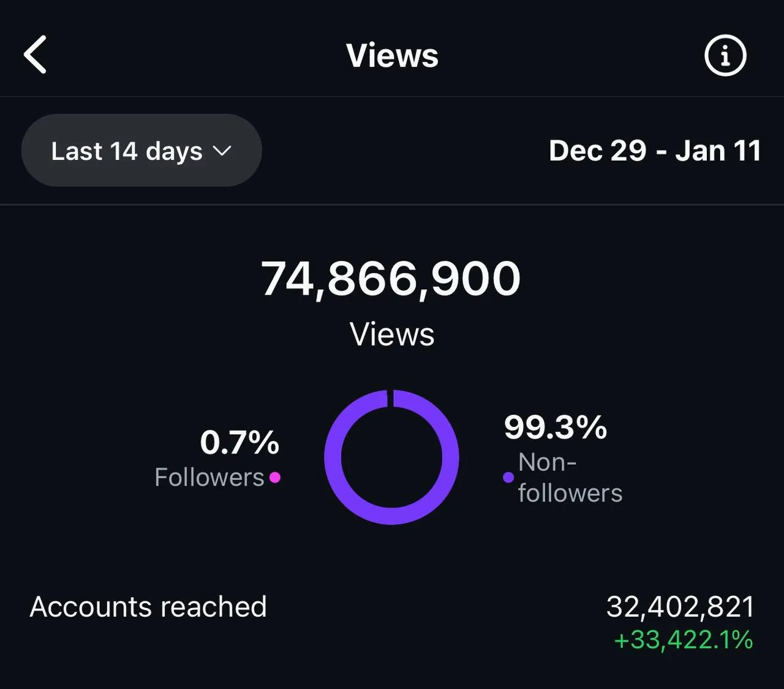
Task: Open the Accounts reached row
Action: [x=392, y=622]
